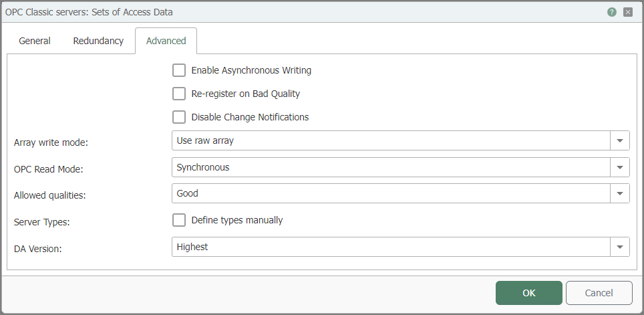Screen dimensions: 644x315
Task: Confirm the settings with OK
Action: point(528,293)
